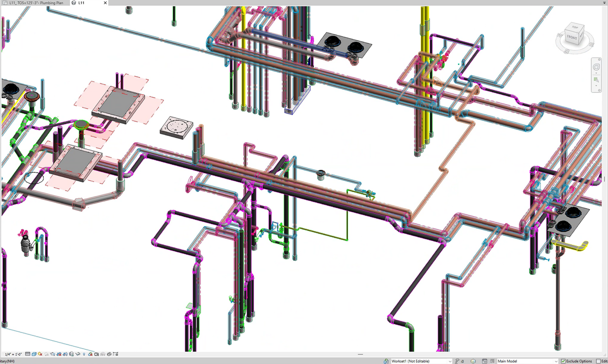The width and height of the screenshot is (608, 364).
Task: Check the Editable Only checkbox
Action: click(x=598, y=361)
